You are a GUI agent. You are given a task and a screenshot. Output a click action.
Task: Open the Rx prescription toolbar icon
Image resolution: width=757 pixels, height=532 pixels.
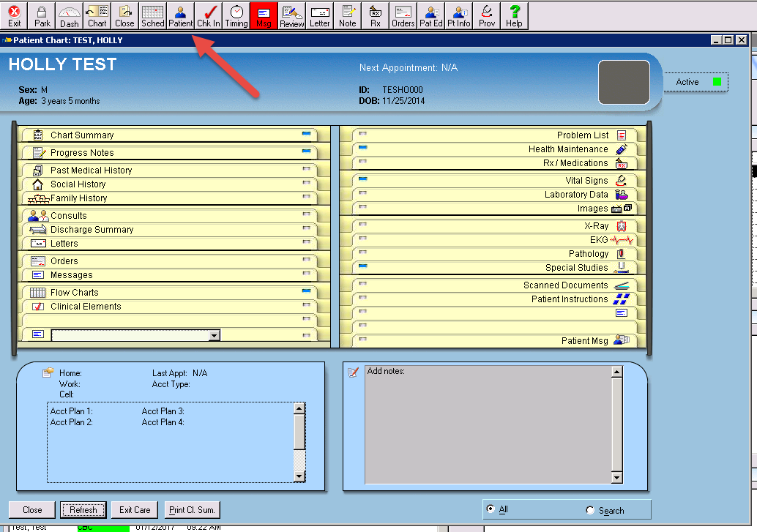(376, 15)
